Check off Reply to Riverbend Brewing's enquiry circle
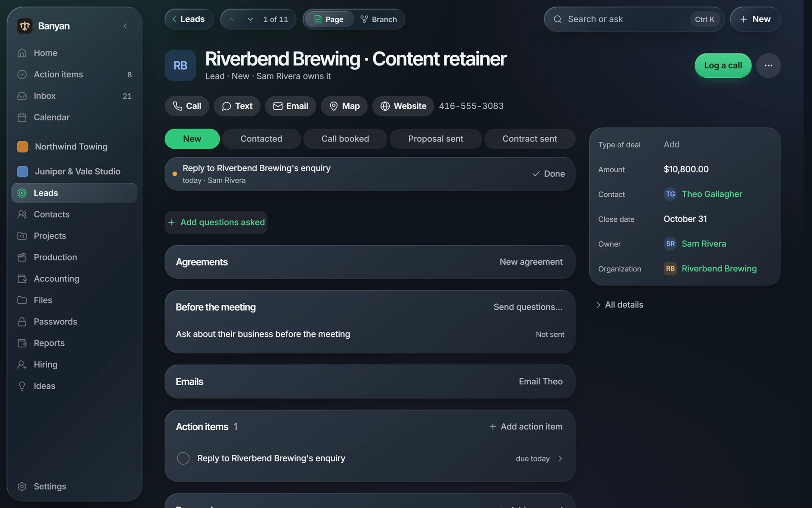The height and width of the screenshot is (508, 812). coord(183,458)
